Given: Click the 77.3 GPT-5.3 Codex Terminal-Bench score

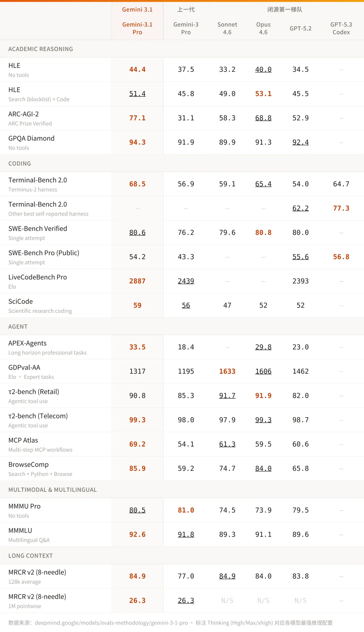Looking at the screenshot, I should [x=341, y=208].
